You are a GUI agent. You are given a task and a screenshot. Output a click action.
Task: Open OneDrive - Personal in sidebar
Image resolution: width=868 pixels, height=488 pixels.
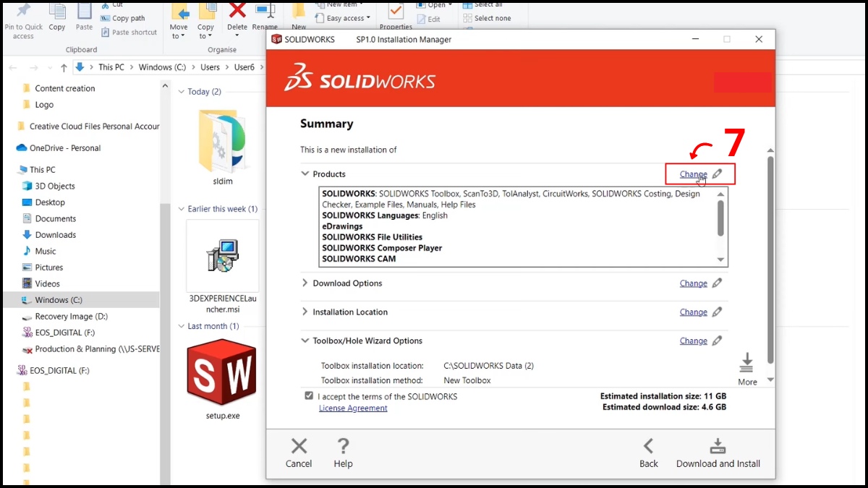tap(65, 147)
